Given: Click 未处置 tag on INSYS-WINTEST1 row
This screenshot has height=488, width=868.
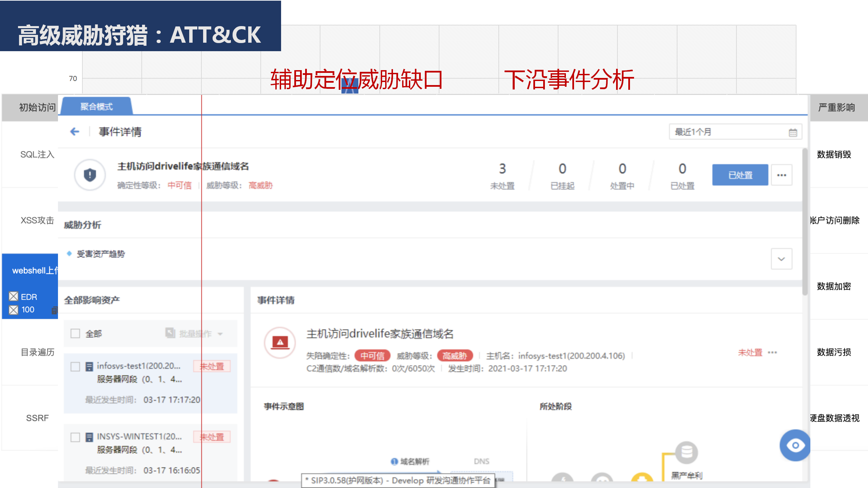Looking at the screenshot, I should [212, 437].
